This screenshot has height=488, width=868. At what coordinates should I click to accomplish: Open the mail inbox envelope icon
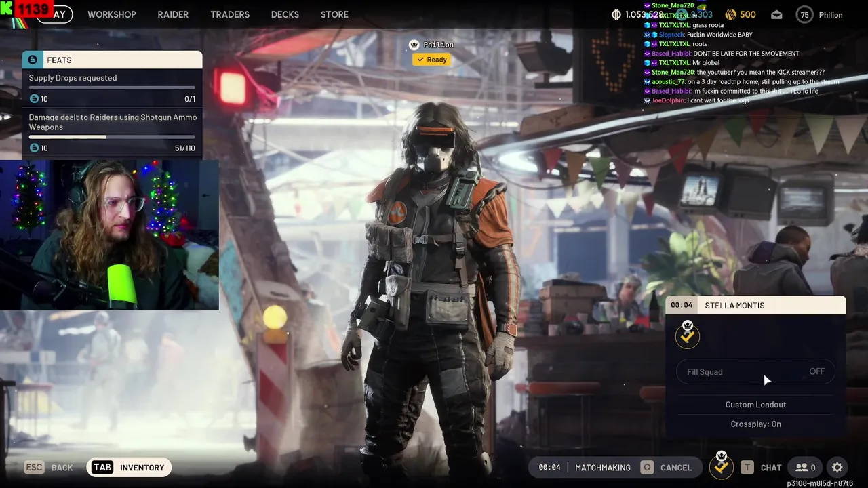click(x=776, y=15)
